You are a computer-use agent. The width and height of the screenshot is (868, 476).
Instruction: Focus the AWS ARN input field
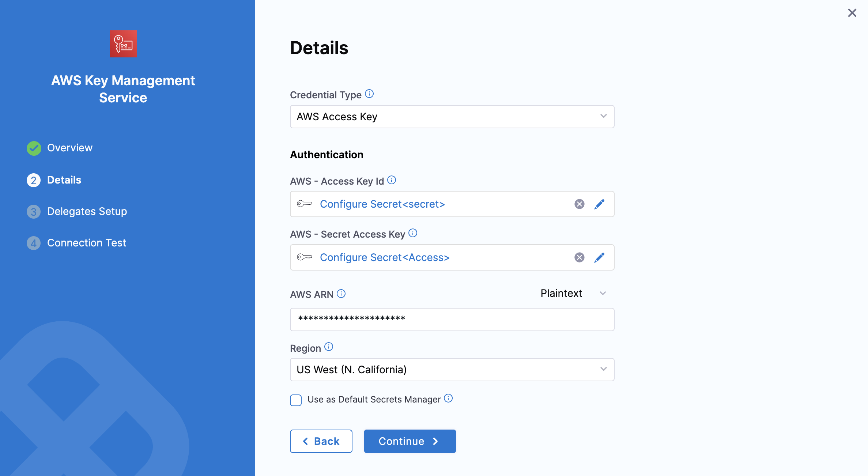click(x=452, y=320)
